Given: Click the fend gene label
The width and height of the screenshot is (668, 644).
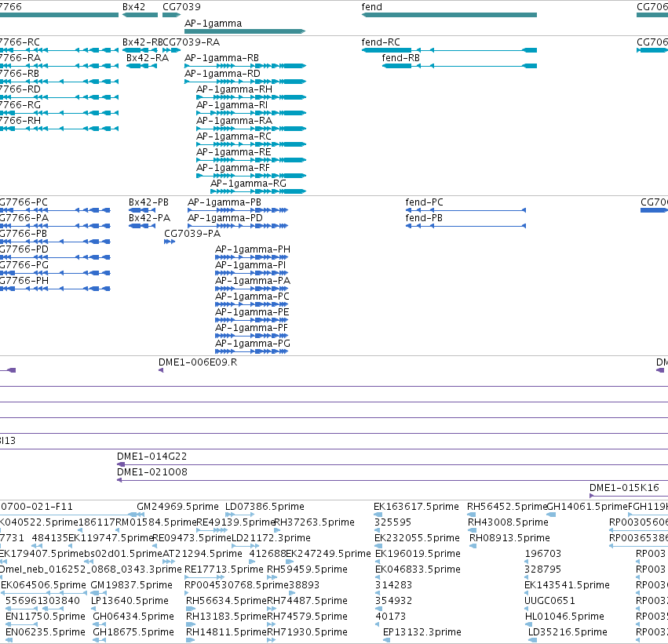Looking at the screenshot, I should 371,7.
